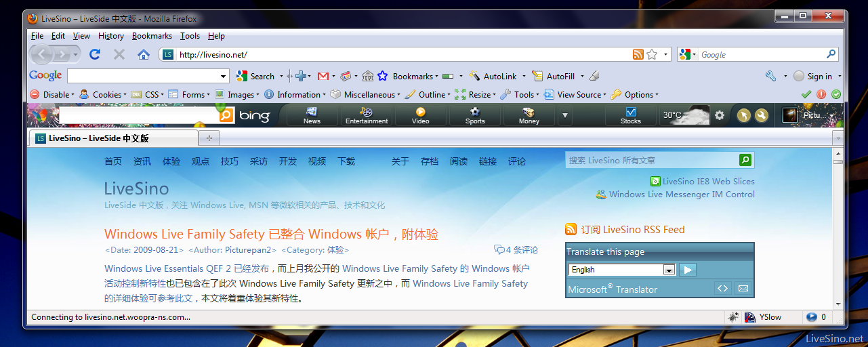
Task: Open the Cookies dropdown
Action: 102,94
